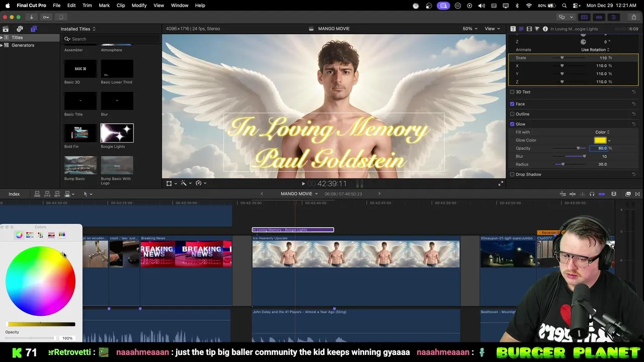The height and width of the screenshot is (362, 644).
Task: Open the transform tool dropdown below viewer
Action: click(171, 184)
